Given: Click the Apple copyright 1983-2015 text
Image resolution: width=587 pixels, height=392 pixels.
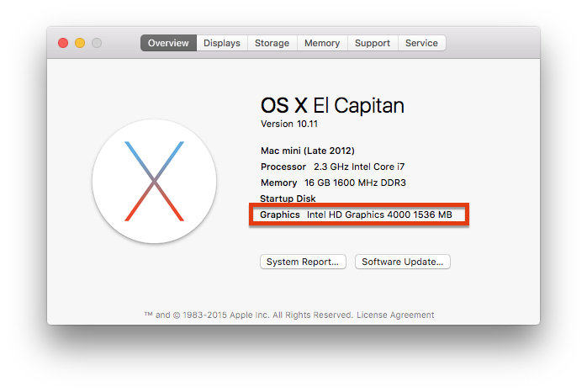Looking at the screenshot, I should pos(249,315).
